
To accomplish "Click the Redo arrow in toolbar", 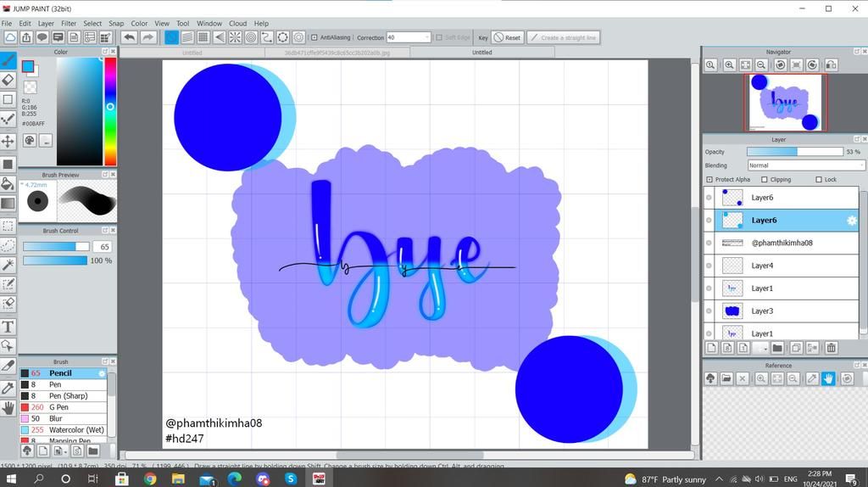I will coord(147,37).
